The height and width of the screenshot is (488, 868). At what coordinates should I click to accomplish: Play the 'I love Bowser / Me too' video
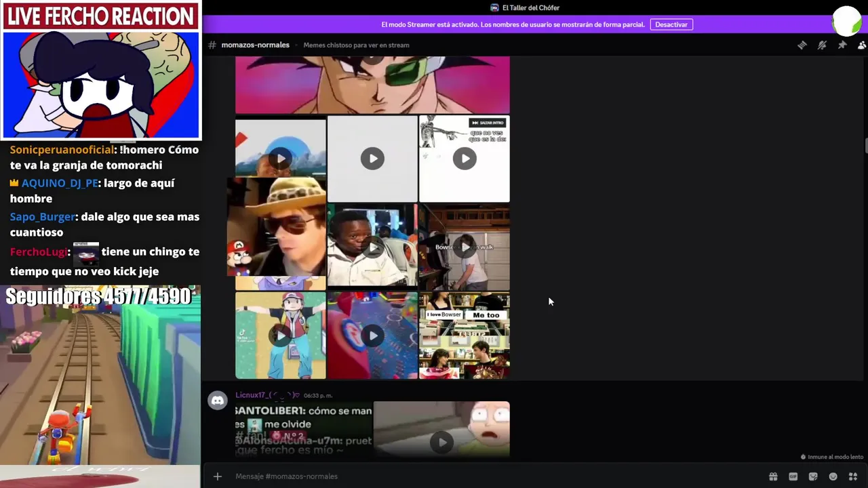click(465, 335)
